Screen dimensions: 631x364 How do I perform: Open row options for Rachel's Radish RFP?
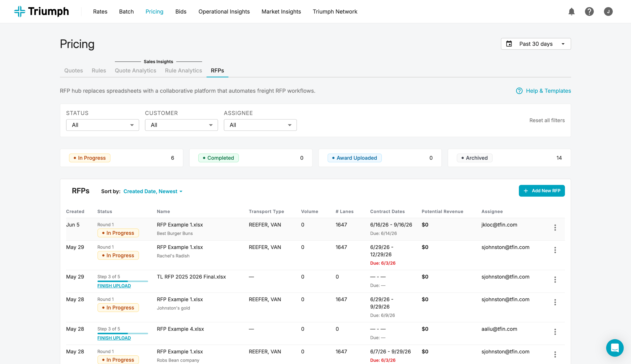555,250
